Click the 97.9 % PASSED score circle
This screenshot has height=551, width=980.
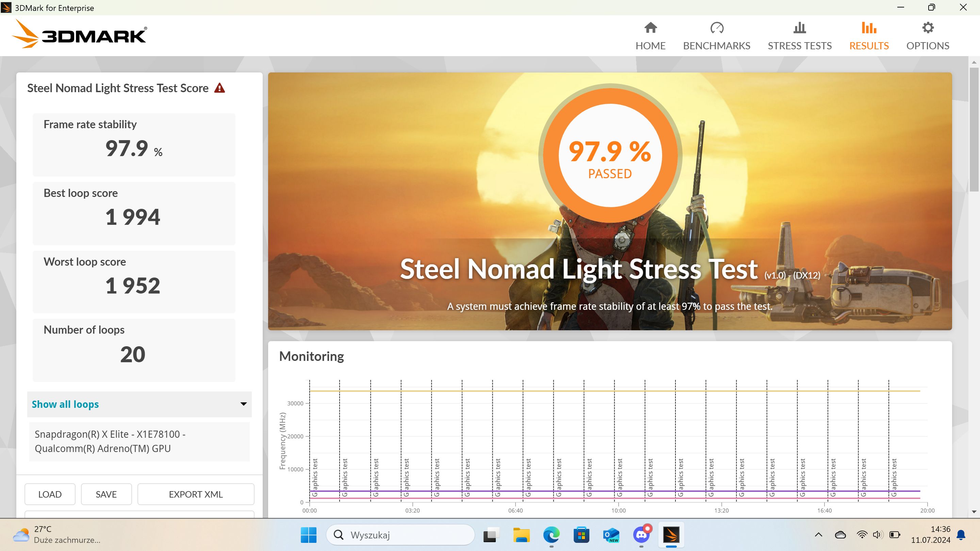(x=610, y=155)
